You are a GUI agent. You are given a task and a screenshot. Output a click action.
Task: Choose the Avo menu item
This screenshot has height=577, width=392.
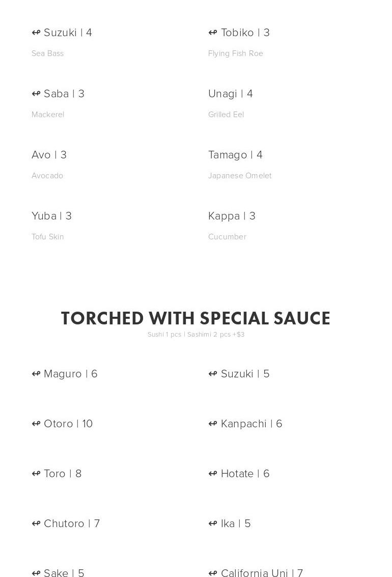point(49,155)
